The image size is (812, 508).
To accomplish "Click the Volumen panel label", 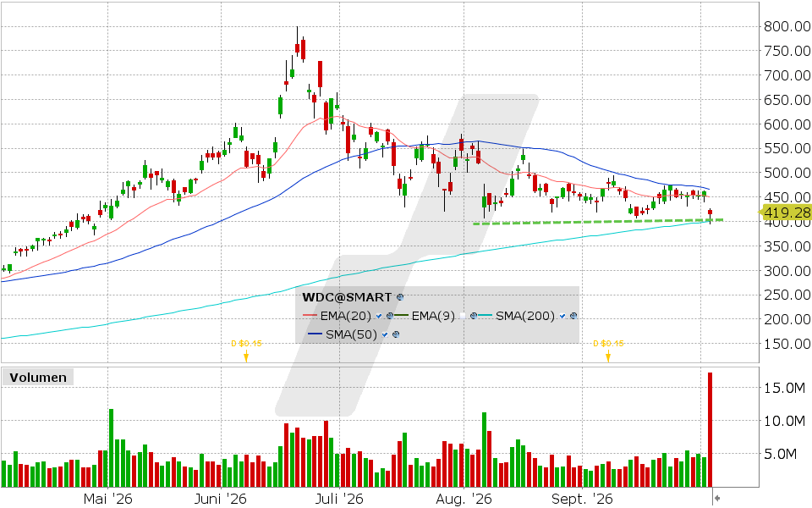I will tap(38, 378).
